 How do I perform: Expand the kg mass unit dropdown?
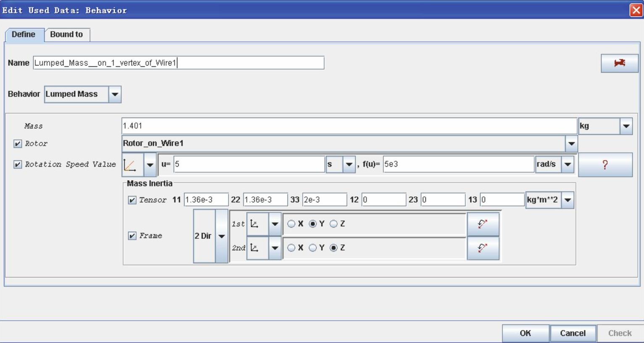[x=626, y=126]
